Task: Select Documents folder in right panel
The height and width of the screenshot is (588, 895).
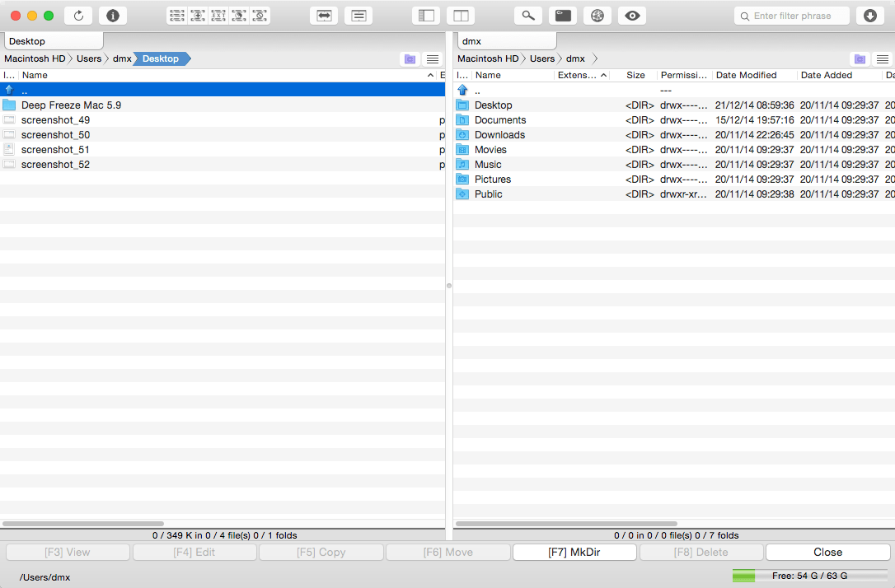Action: pyautogui.click(x=674, y=119)
